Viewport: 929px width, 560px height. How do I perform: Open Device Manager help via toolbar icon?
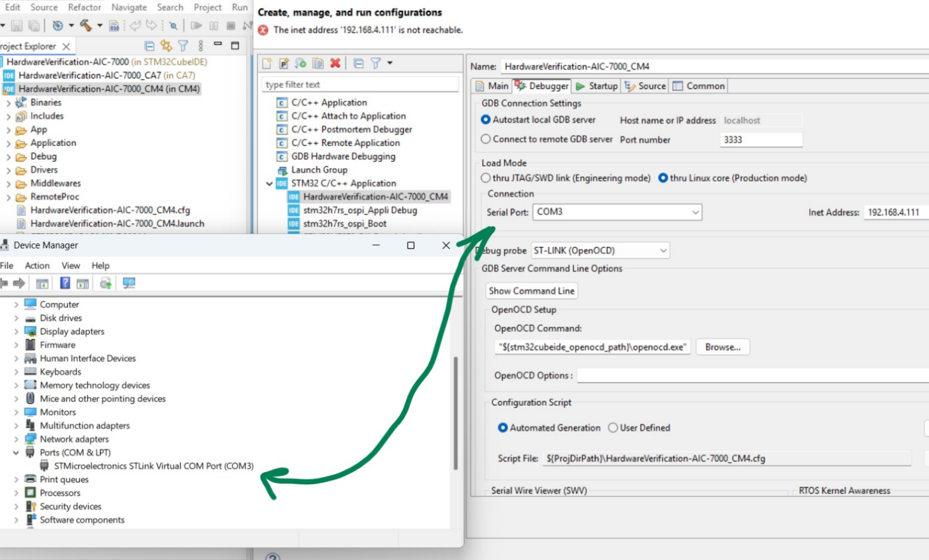click(64, 282)
